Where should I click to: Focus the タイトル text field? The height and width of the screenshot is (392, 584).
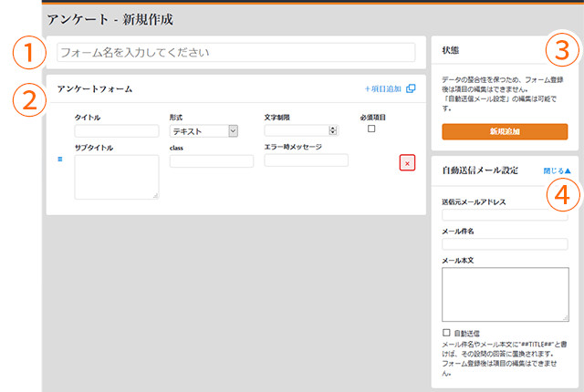coord(116,131)
